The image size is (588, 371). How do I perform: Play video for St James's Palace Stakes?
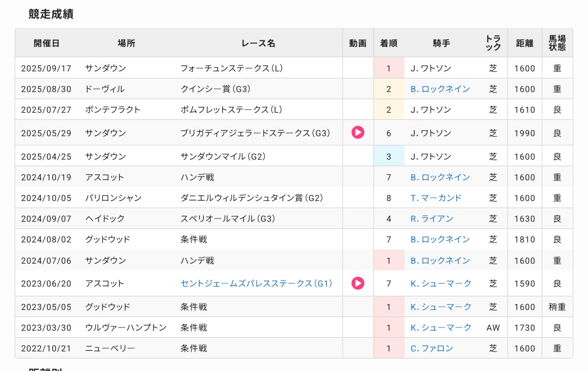tap(358, 283)
